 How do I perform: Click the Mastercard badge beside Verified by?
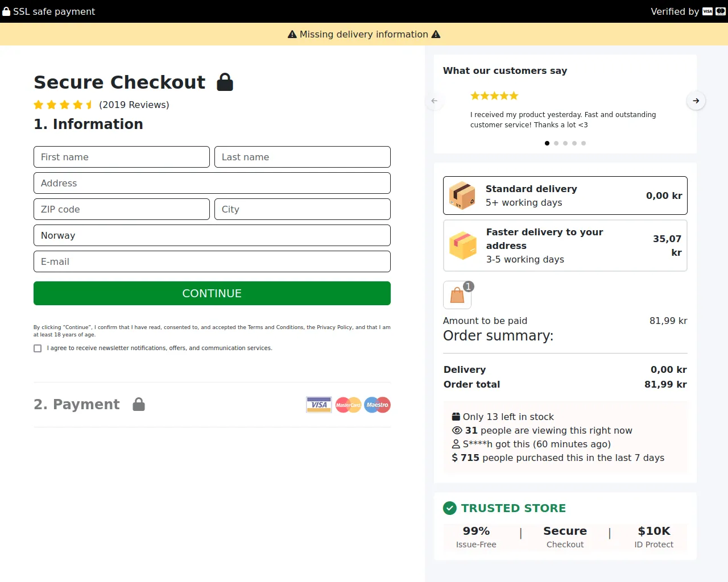click(721, 11)
